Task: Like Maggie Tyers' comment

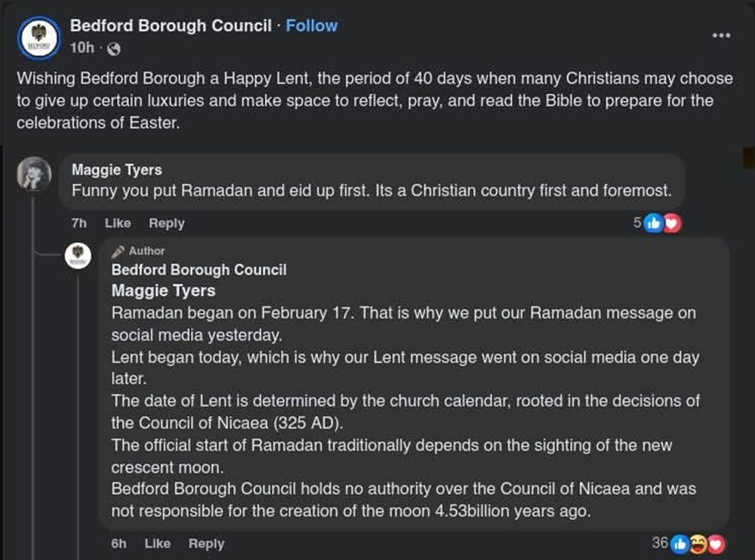Action: pyautogui.click(x=117, y=223)
